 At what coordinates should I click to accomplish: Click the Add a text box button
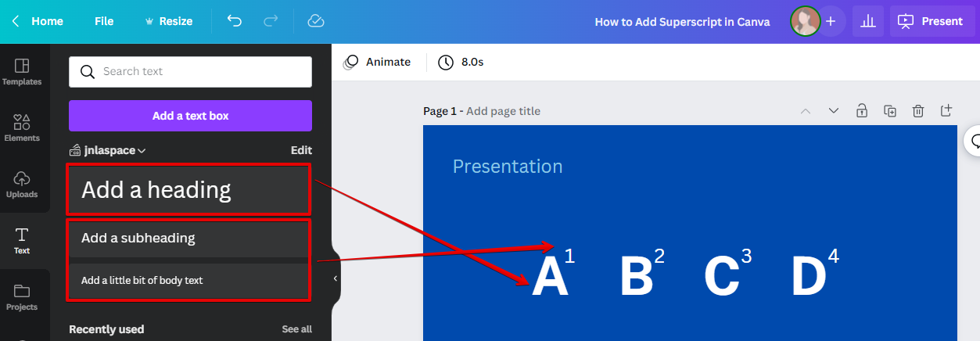(x=190, y=116)
